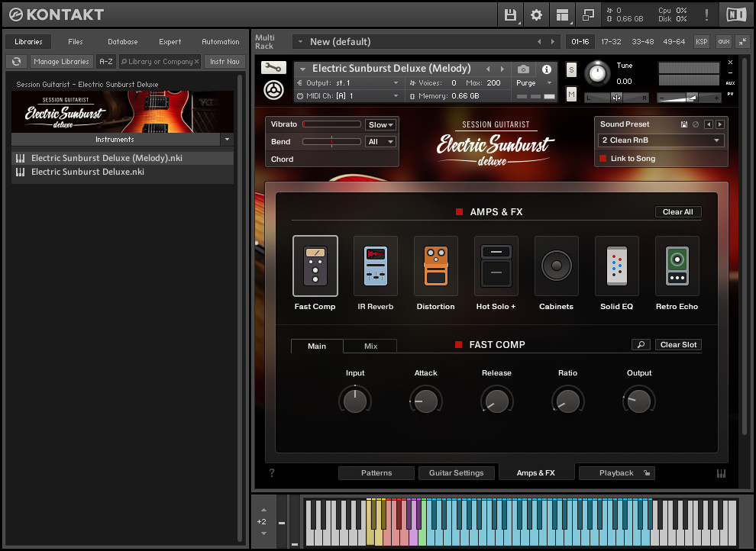The image size is (756, 551).
Task: Select the Cabinets speaker icon
Action: 556,266
